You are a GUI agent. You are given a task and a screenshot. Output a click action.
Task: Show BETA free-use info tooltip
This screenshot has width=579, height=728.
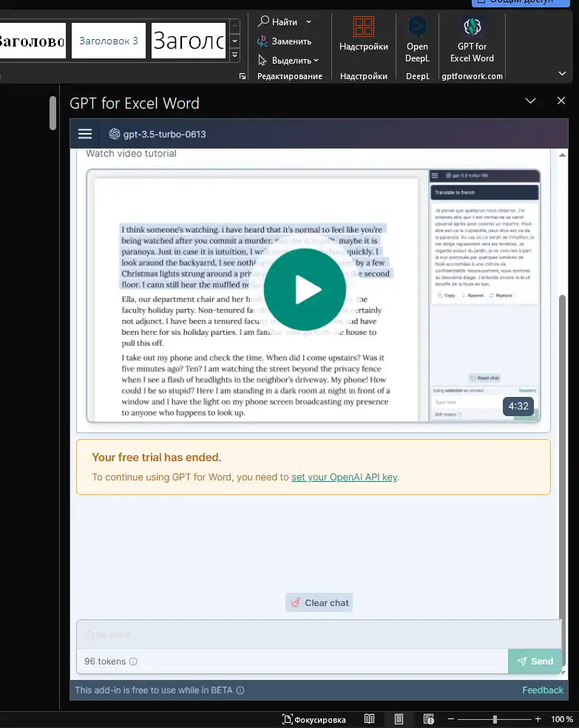point(240,690)
